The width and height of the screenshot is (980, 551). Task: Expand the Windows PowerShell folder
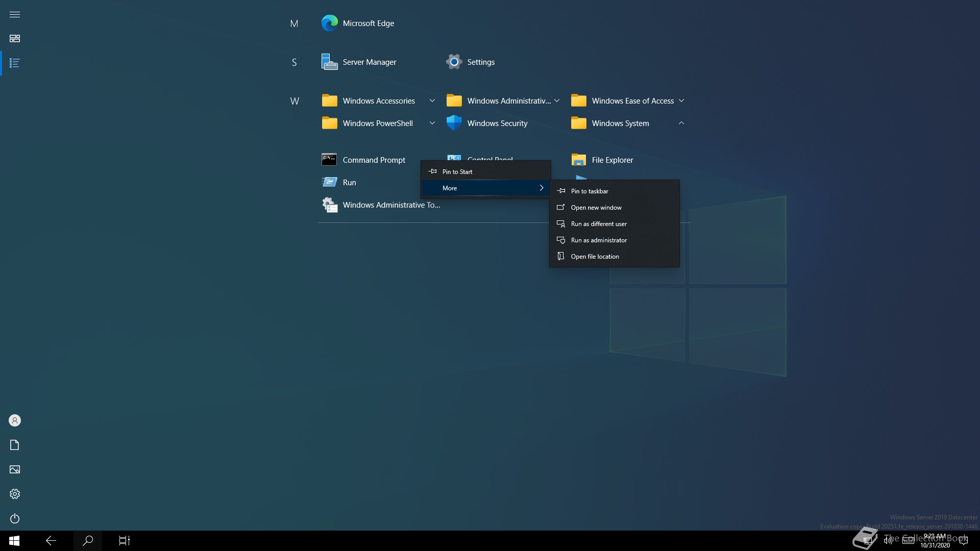(x=378, y=123)
